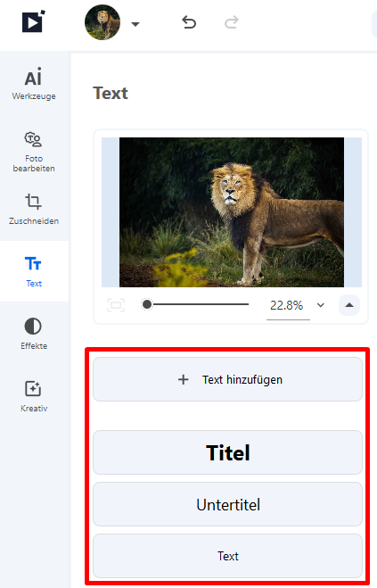Collapse the preview with the up arrow
The height and width of the screenshot is (588, 377).
pos(349,305)
